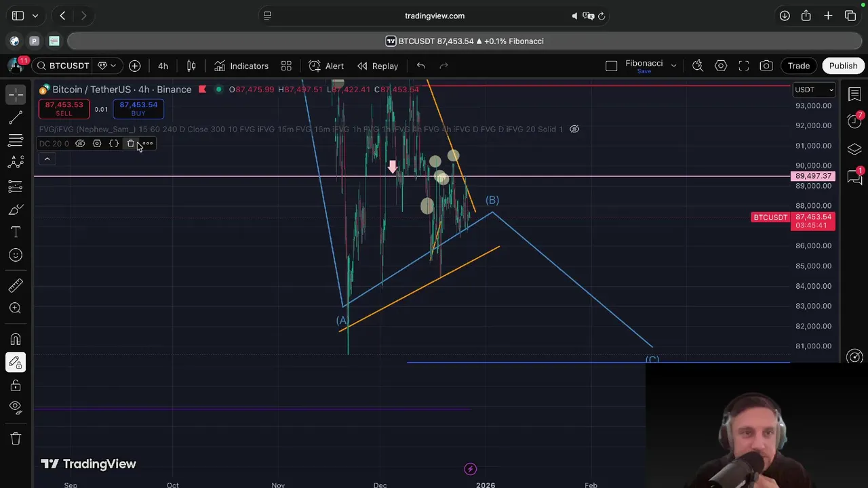
Task: Expand the premium diamond dropdown next to symbol
Action: (107, 66)
